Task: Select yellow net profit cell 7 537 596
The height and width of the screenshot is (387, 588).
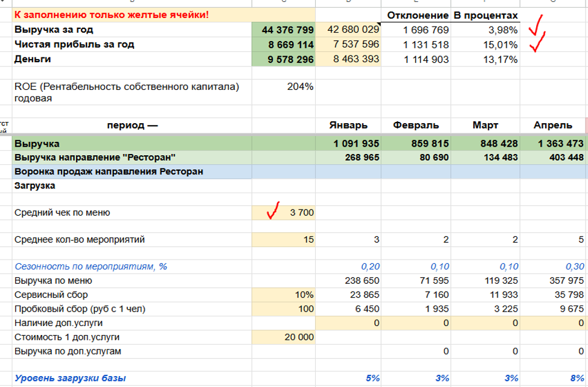Action: tap(348, 45)
